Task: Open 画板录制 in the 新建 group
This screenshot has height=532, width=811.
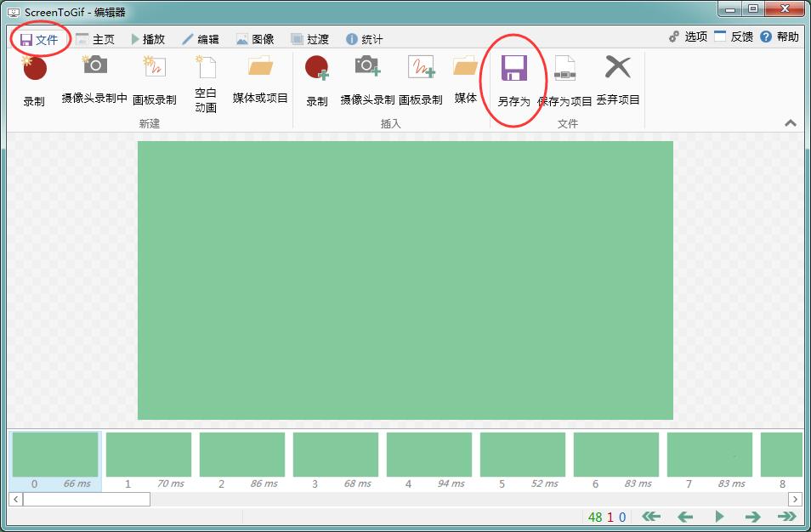Action: (155, 70)
